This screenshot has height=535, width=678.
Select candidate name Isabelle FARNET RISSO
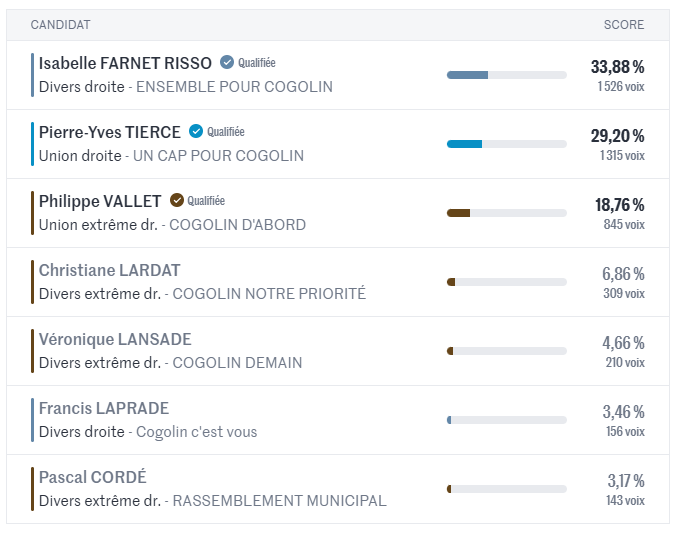click(125, 63)
